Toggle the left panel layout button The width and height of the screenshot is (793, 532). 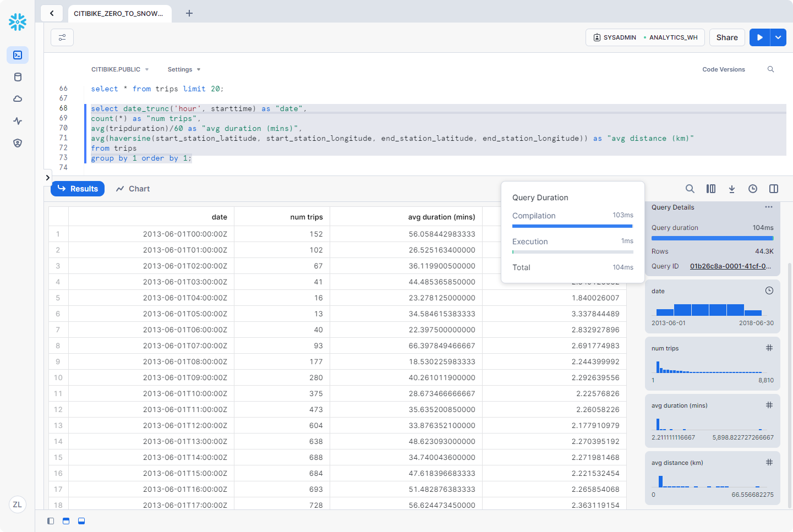[x=51, y=521]
